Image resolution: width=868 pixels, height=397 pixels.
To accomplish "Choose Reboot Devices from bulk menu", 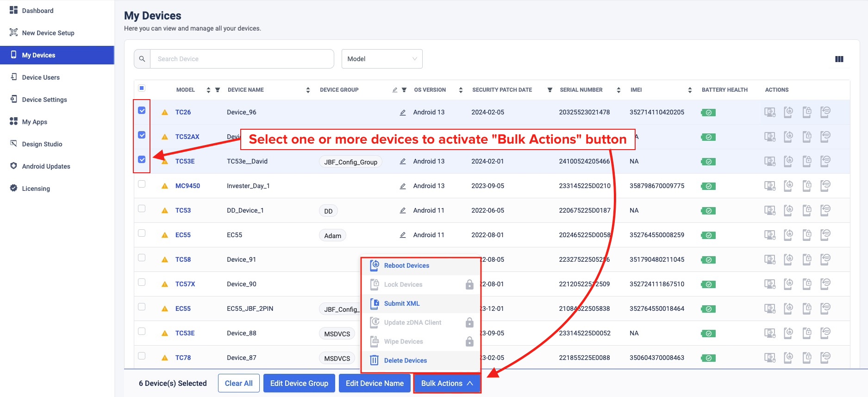I will point(406,265).
